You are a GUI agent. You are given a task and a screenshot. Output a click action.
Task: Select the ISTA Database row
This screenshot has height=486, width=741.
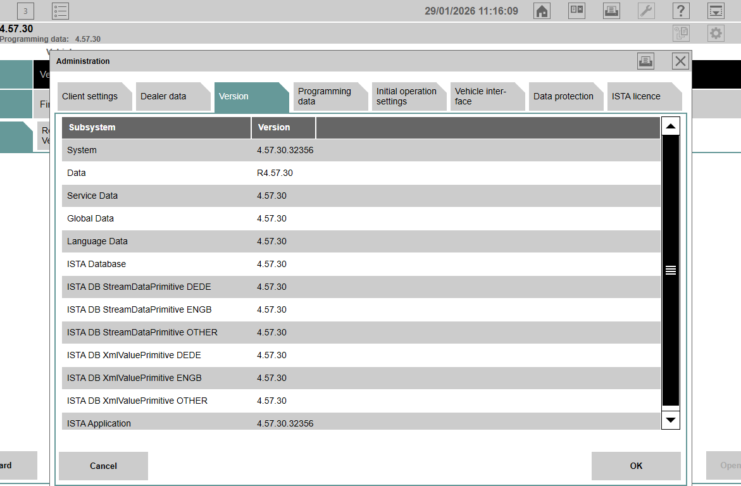pyautogui.click(x=361, y=264)
